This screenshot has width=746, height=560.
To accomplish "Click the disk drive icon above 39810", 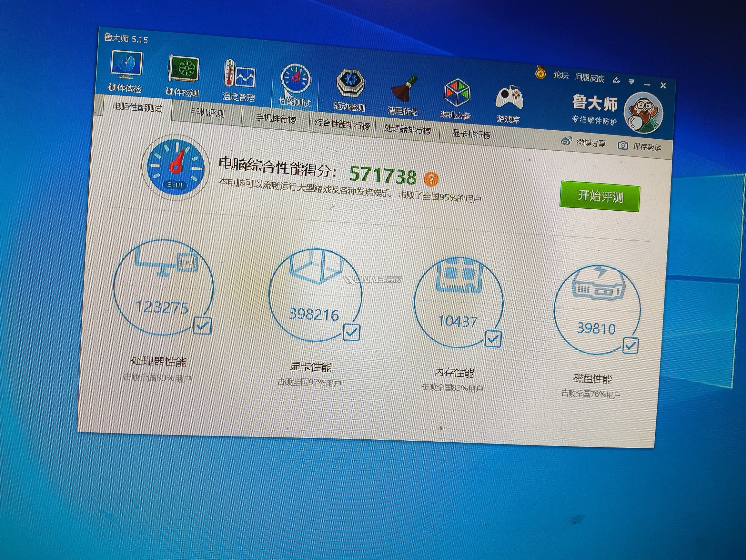I will coord(598,283).
